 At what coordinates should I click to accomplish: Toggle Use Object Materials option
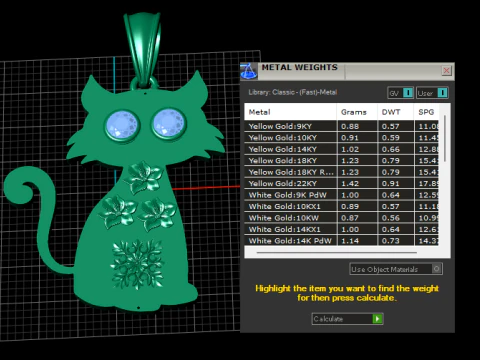[396, 269]
